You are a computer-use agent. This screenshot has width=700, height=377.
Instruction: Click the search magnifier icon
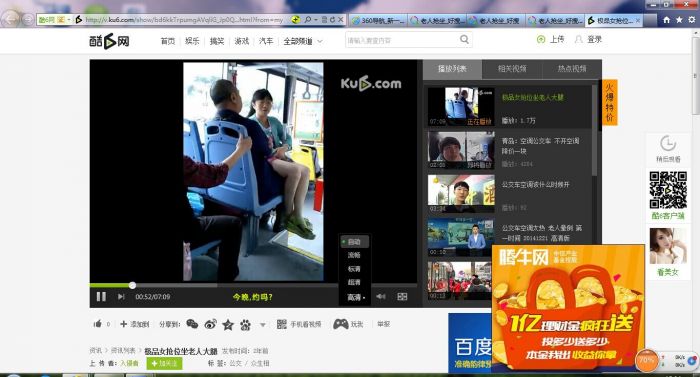pyautogui.click(x=464, y=40)
